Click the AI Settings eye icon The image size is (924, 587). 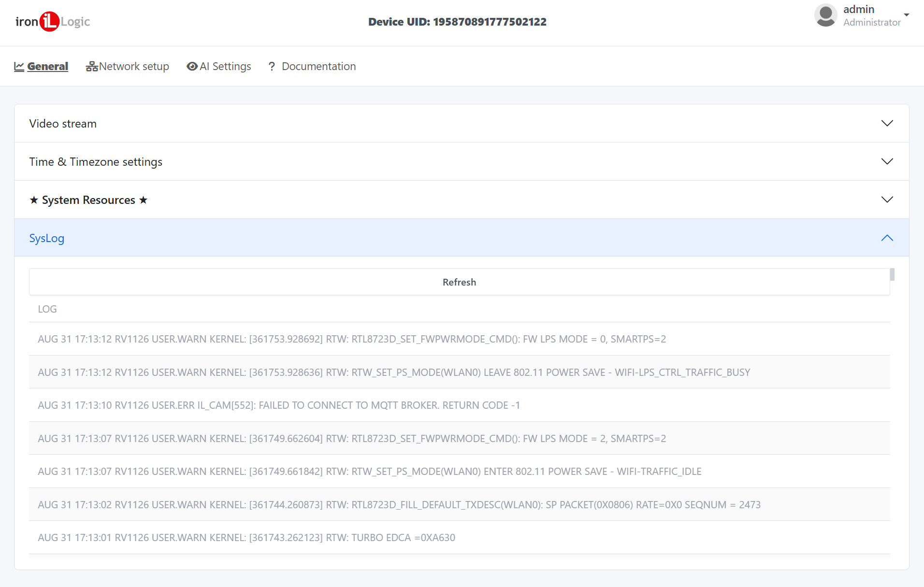(192, 67)
